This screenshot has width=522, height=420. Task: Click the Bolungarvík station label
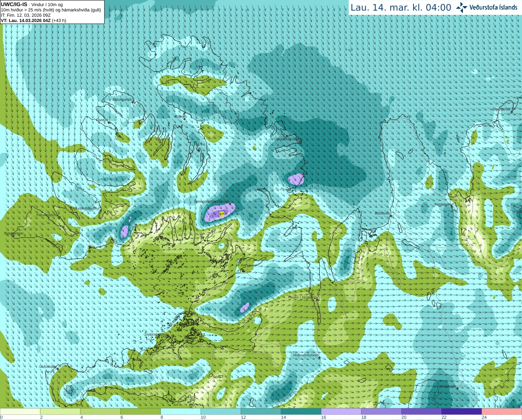[122, 99]
